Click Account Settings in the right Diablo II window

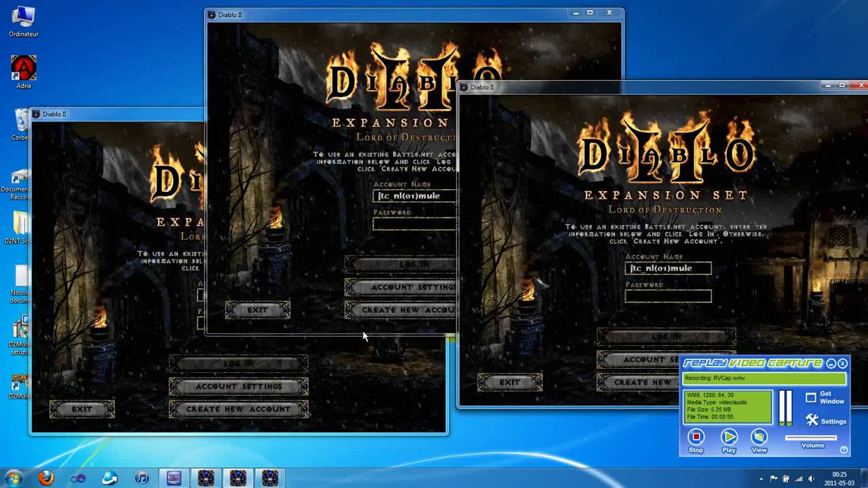[x=639, y=360]
